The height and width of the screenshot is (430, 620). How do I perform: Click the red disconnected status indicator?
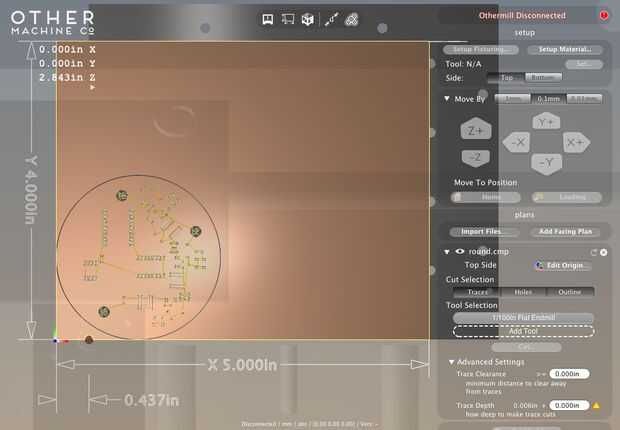tap(603, 15)
